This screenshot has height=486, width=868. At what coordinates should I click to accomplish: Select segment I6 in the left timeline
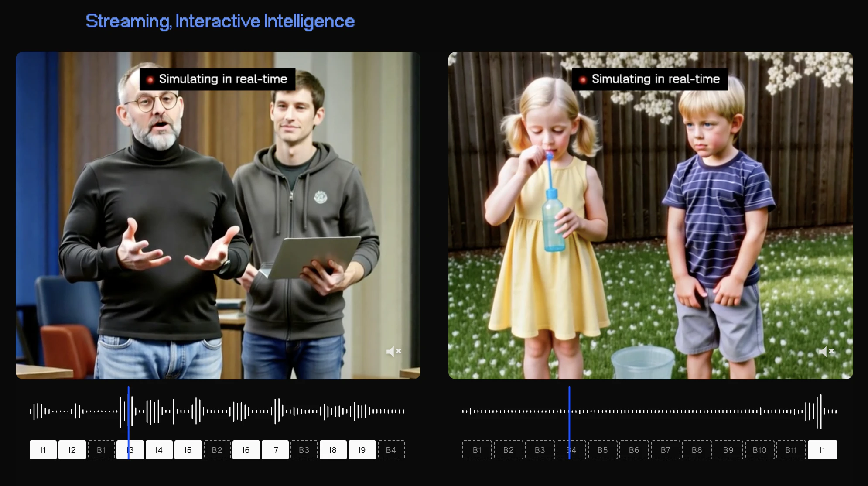(246, 450)
